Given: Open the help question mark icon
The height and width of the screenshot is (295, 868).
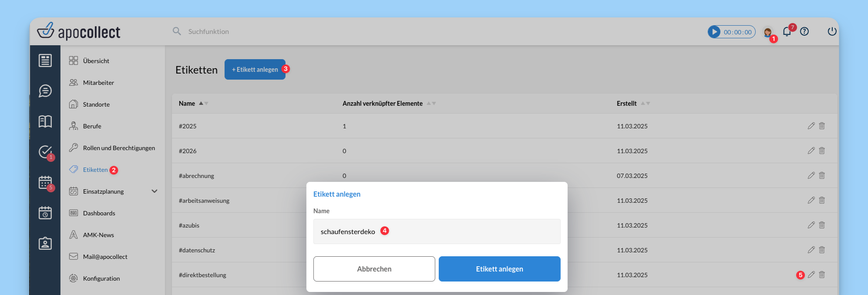Looking at the screenshot, I should click(x=804, y=31).
